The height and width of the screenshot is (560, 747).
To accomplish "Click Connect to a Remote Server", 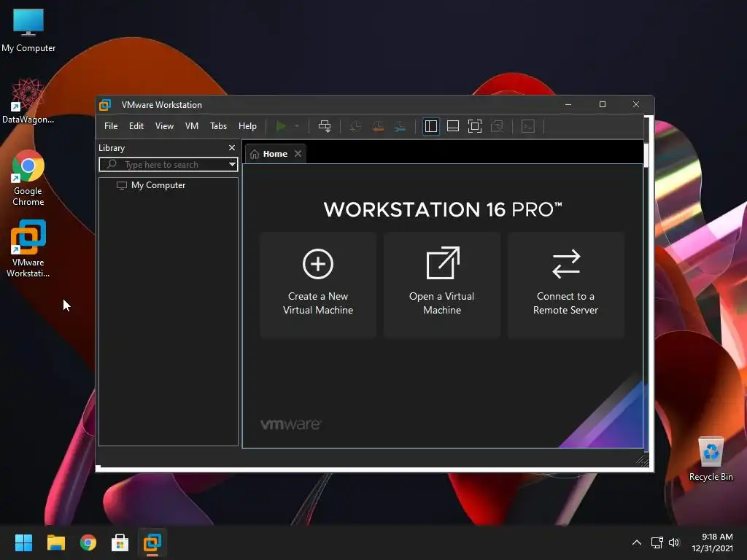I will click(x=566, y=285).
